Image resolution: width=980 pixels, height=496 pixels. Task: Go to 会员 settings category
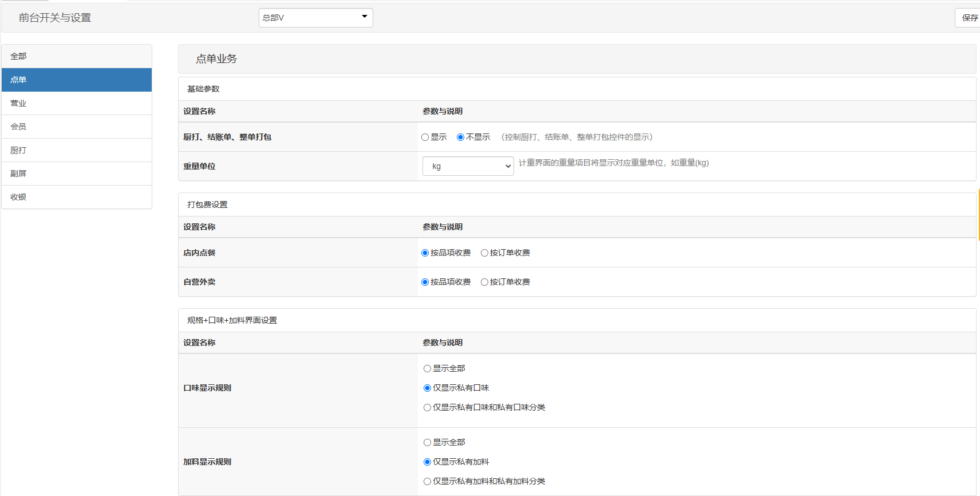point(77,127)
